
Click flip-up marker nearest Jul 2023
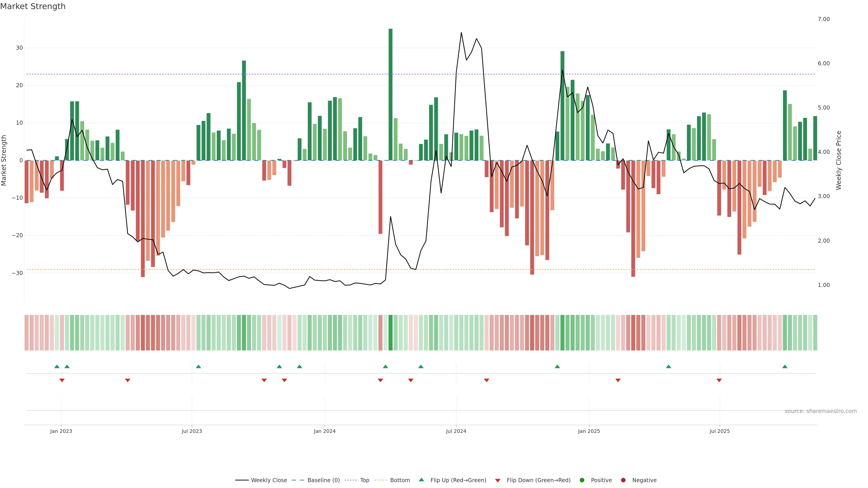[x=198, y=366]
